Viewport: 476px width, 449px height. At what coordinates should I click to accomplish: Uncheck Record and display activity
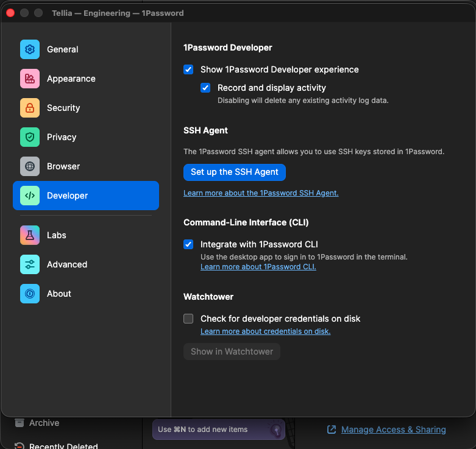tap(205, 88)
